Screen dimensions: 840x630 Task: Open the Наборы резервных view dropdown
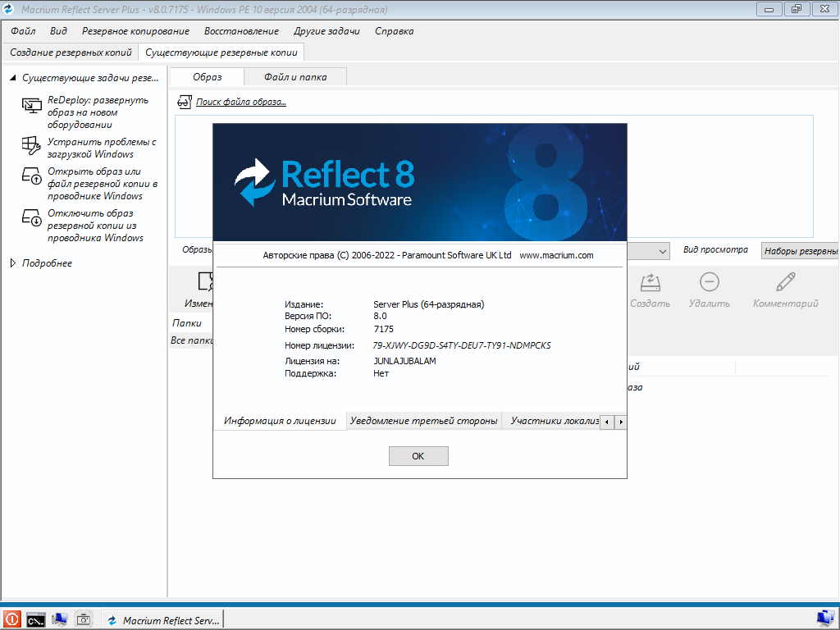click(800, 251)
